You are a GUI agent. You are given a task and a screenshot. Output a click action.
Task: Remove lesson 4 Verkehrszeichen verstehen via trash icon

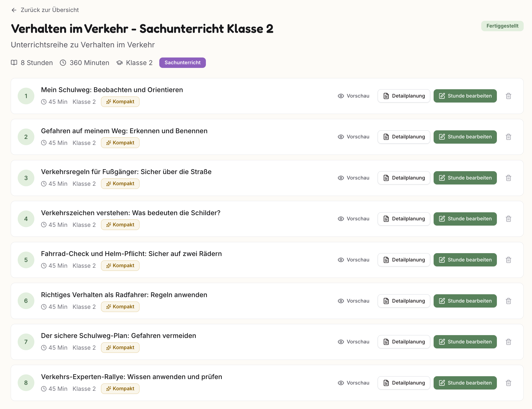pyautogui.click(x=508, y=219)
